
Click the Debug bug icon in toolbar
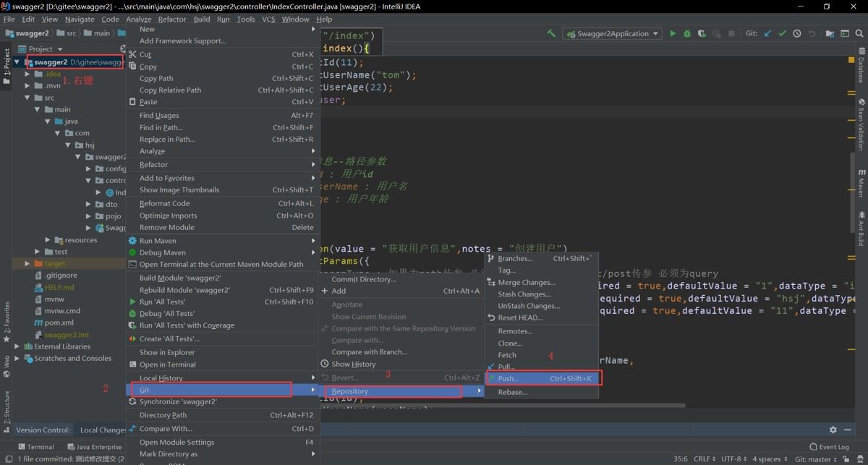click(x=687, y=33)
